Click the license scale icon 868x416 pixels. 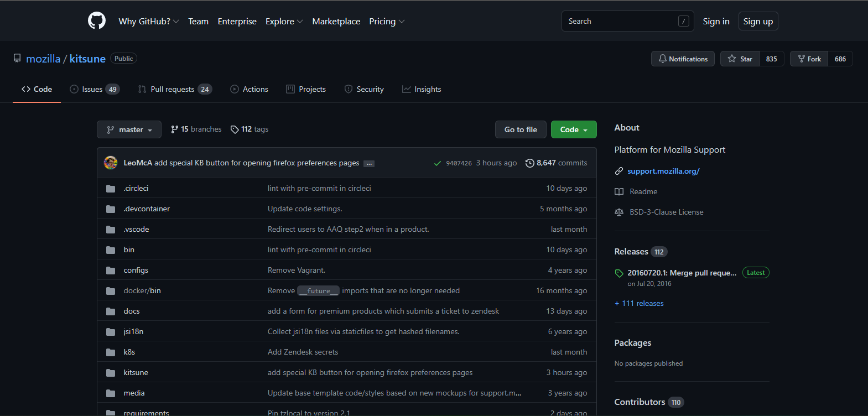coord(619,212)
